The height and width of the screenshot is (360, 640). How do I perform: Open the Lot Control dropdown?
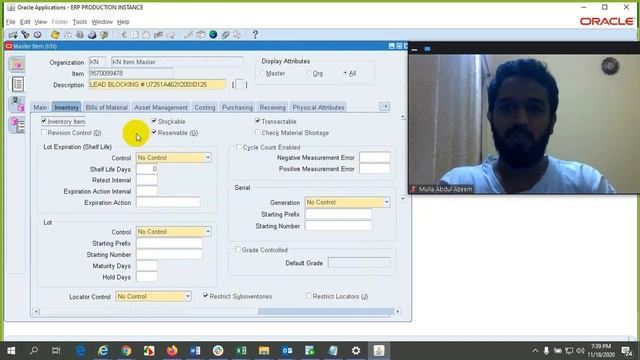(208, 232)
